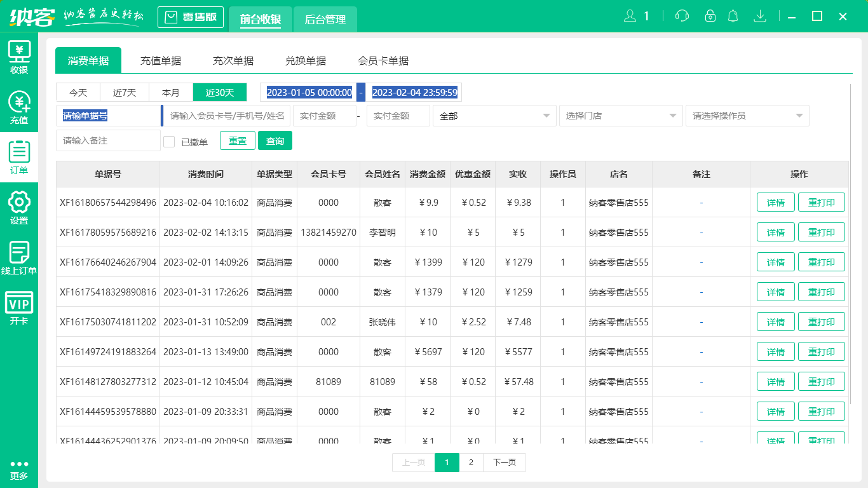The width and height of the screenshot is (868, 488).
Task: Activate the 本月 date range filter
Action: click(x=170, y=92)
